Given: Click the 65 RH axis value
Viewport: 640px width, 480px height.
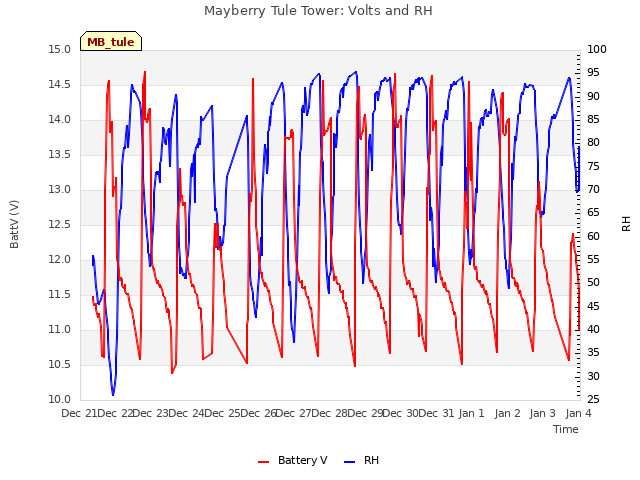Looking at the screenshot, I should [593, 213].
